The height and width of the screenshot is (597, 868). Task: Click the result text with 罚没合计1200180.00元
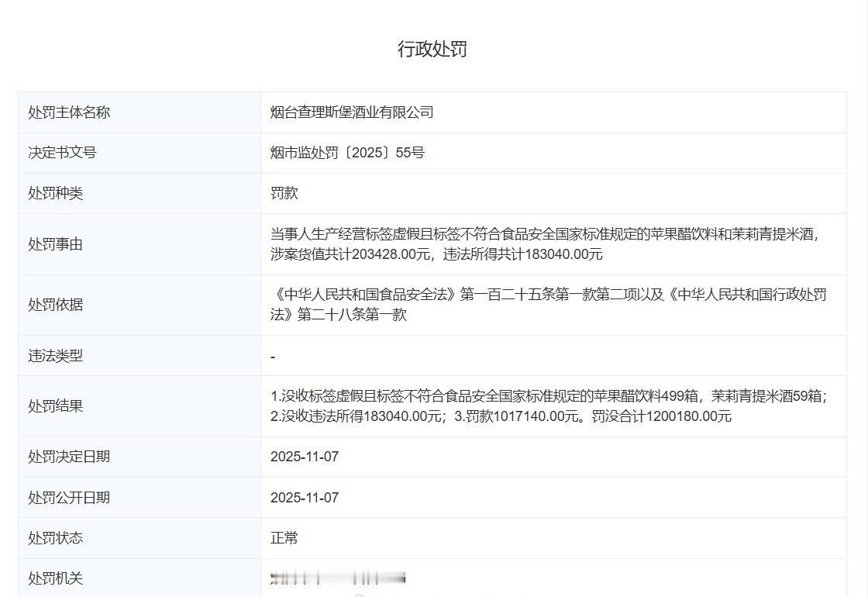coord(549,406)
